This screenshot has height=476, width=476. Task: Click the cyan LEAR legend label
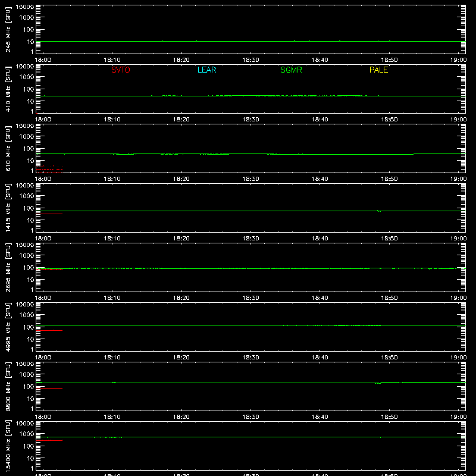(x=206, y=70)
